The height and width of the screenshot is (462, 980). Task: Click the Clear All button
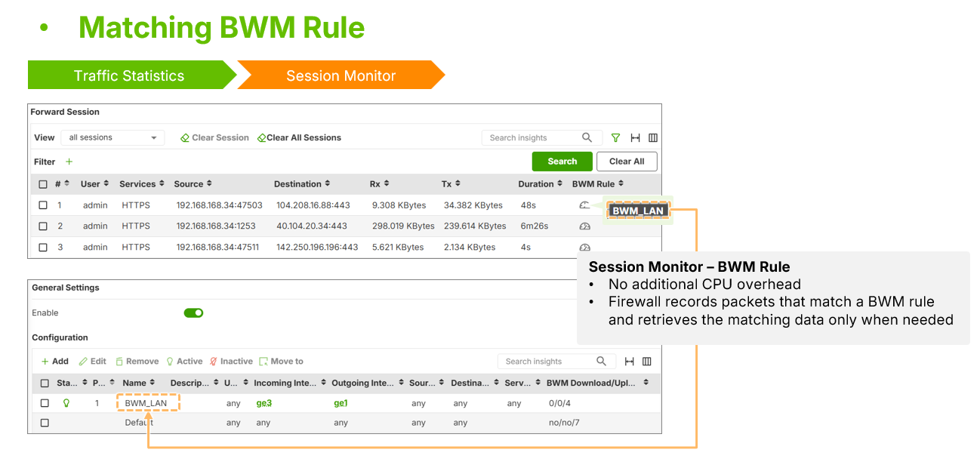click(627, 162)
